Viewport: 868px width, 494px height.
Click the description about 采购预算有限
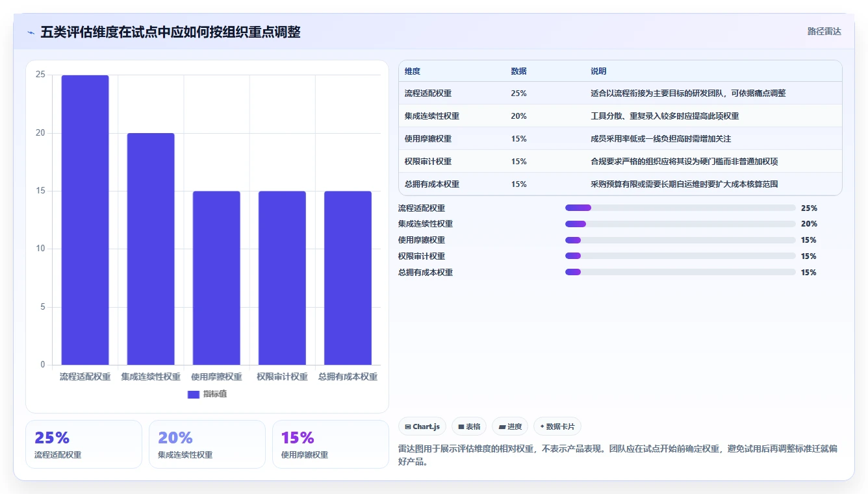[x=684, y=184]
